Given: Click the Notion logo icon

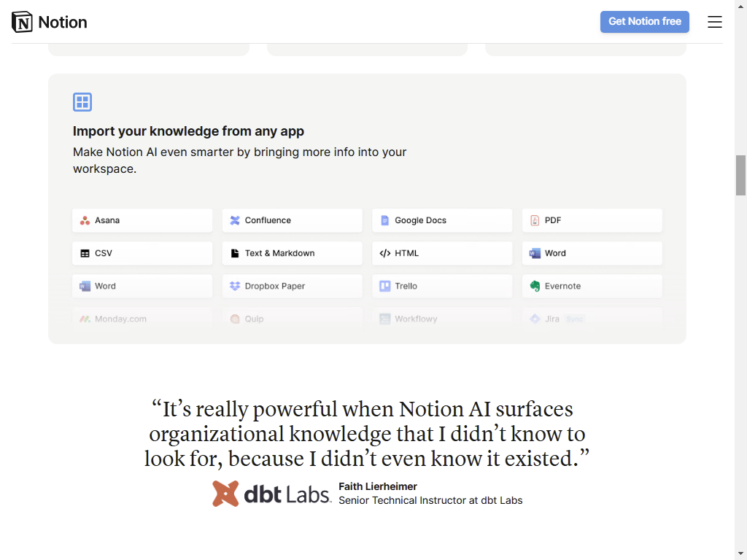Looking at the screenshot, I should (x=22, y=22).
